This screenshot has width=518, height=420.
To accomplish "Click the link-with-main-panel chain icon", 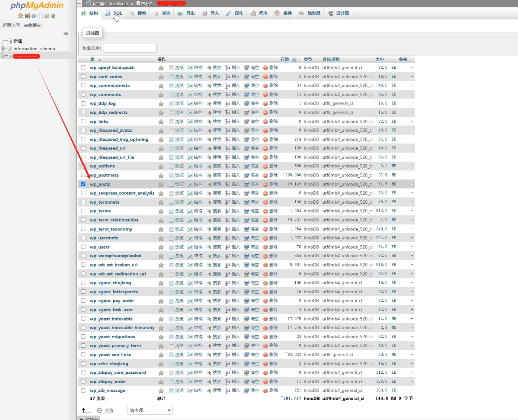I will pyautogui.click(x=66, y=33).
